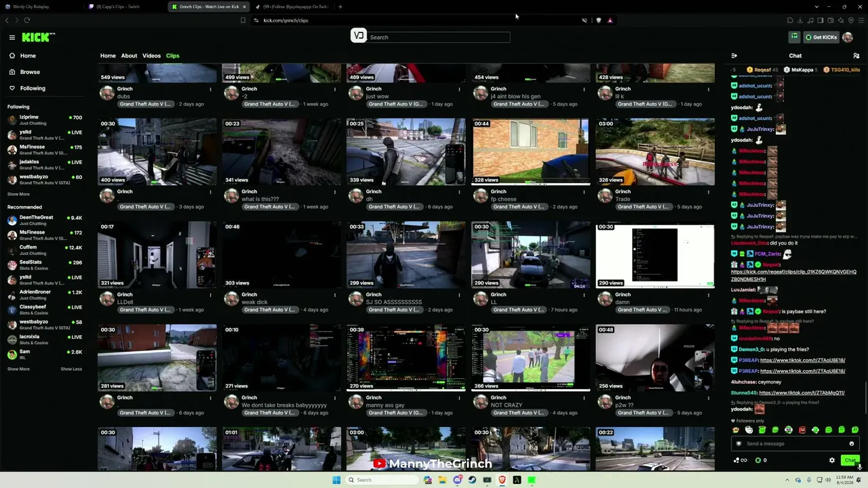Open chat settings gear icon
This screenshot has height=488, width=868.
[832, 460]
